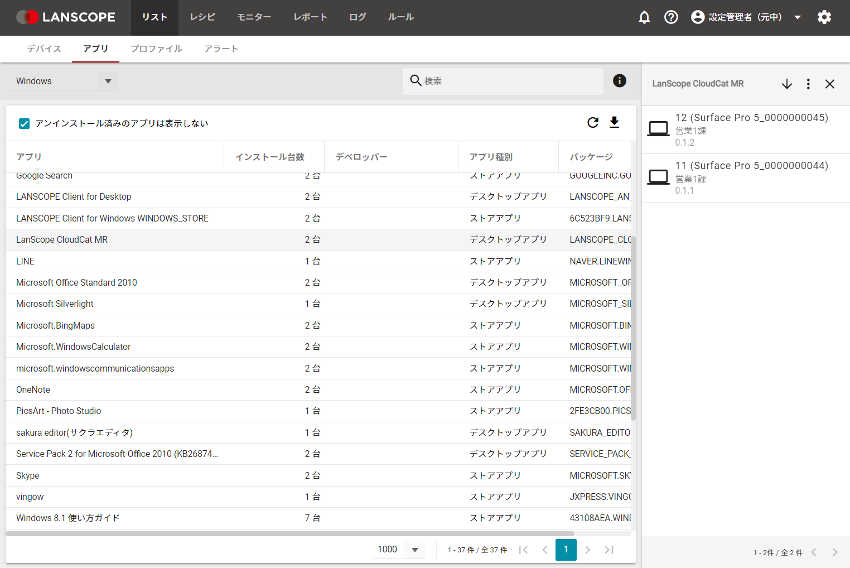
Task: Close the LanScope CloudCat MR panel
Action: pyautogui.click(x=829, y=84)
